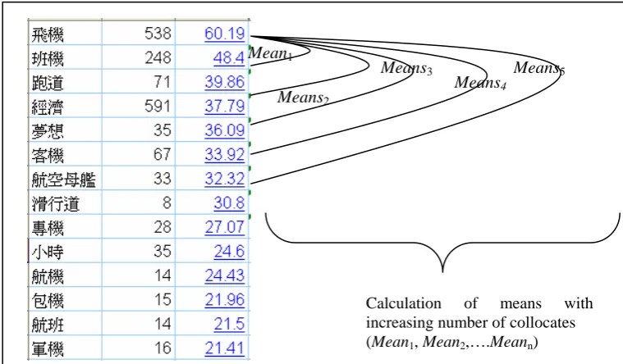This screenshot has width=623, height=364.
Task: Select the cell containing 飛機
Action: 65,34
